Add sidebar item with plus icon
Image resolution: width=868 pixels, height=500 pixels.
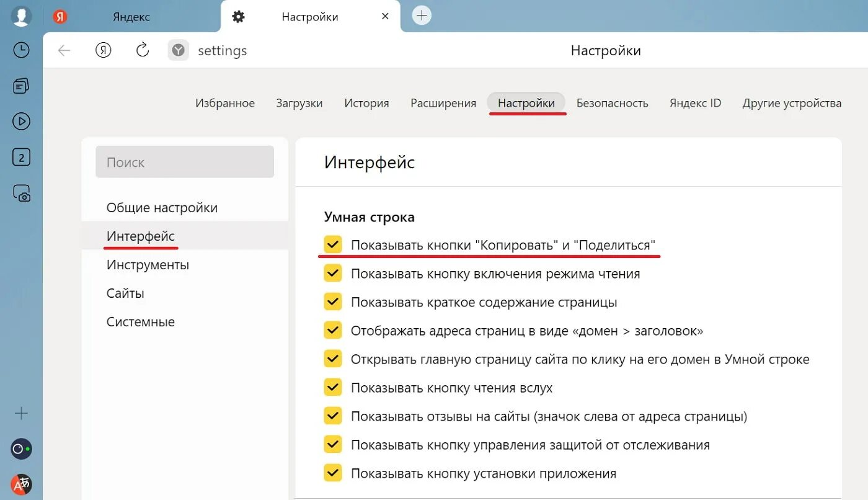click(x=21, y=413)
